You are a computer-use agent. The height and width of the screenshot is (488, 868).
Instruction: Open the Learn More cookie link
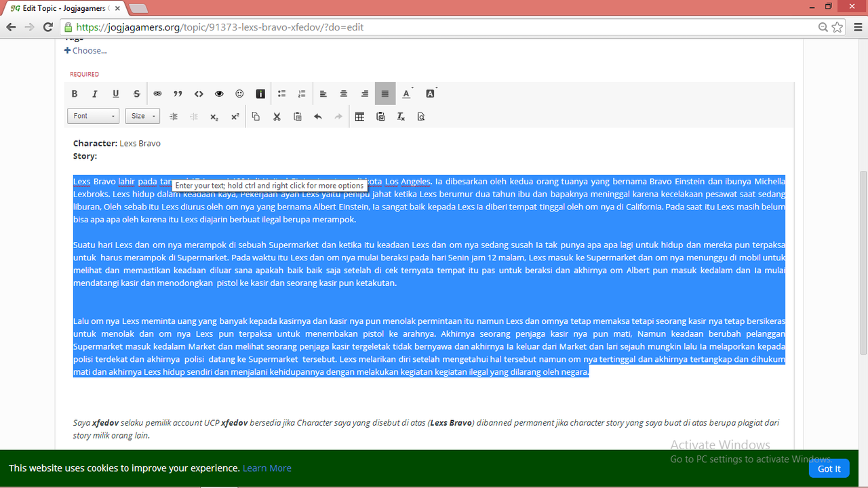267,468
